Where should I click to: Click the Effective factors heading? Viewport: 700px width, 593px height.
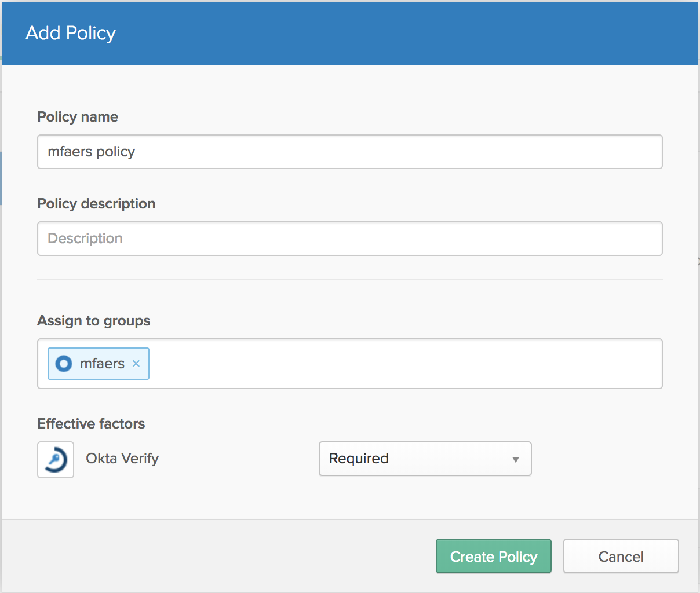click(x=91, y=424)
